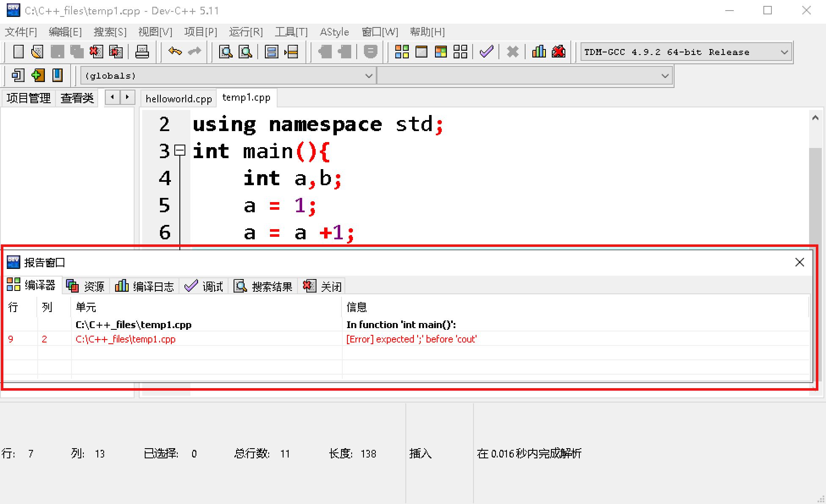Open the TDM-GCC compiler selection dropdown

[784, 52]
